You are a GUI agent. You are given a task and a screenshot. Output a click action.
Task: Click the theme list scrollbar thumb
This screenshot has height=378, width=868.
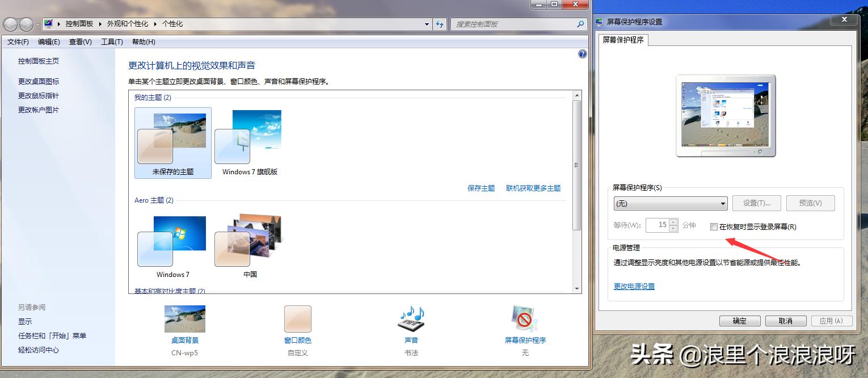[577, 165]
